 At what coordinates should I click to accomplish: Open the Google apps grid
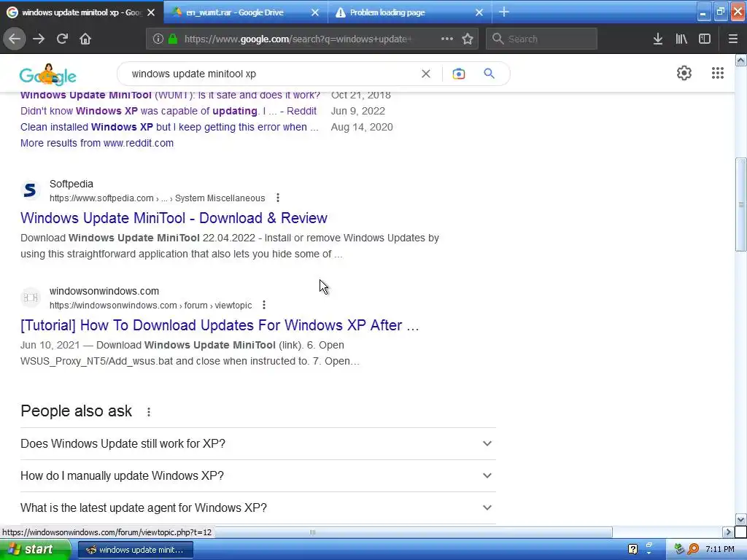pyautogui.click(x=718, y=73)
